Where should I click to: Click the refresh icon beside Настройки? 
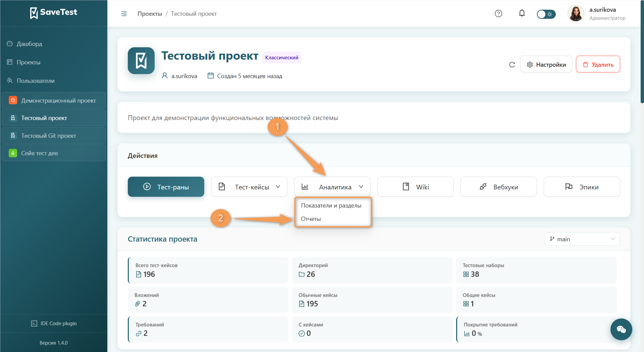[x=512, y=64]
